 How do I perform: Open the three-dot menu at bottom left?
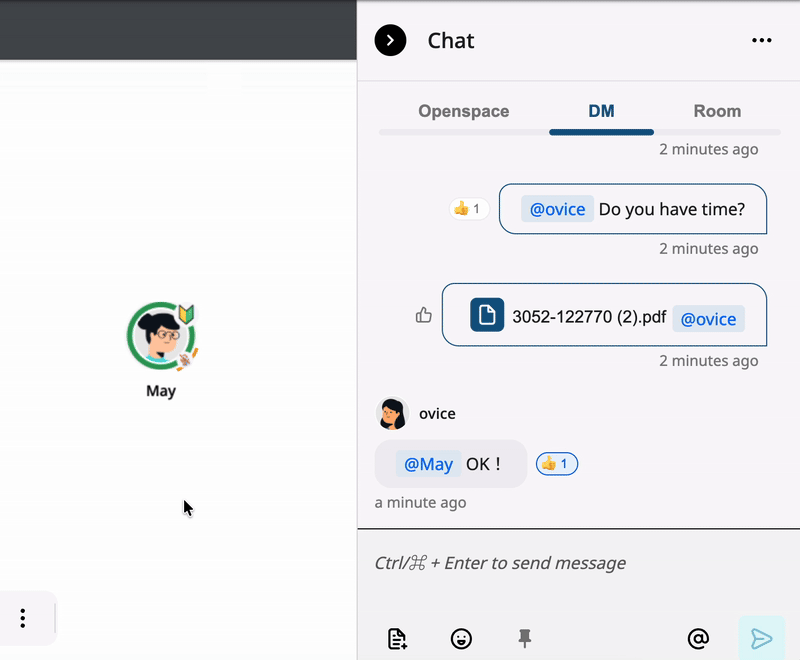pyautogui.click(x=22, y=618)
